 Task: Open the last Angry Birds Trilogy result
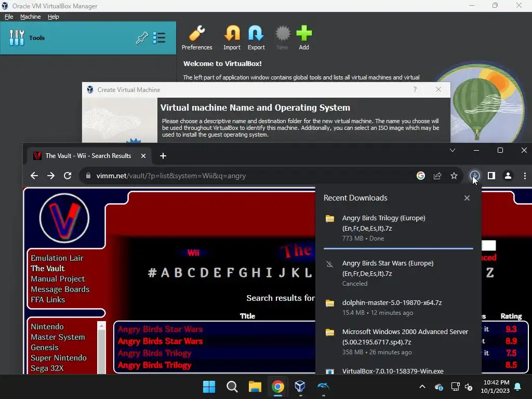(154, 365)
